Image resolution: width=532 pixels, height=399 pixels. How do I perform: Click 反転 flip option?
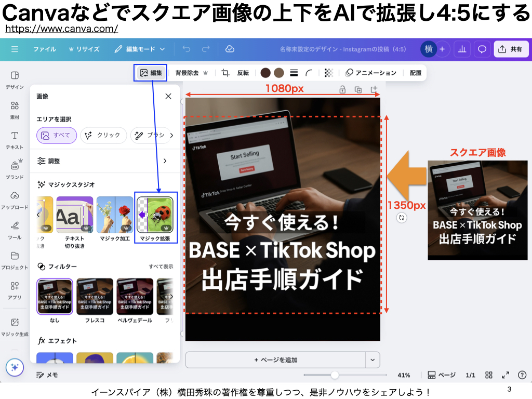click(243, 73)
